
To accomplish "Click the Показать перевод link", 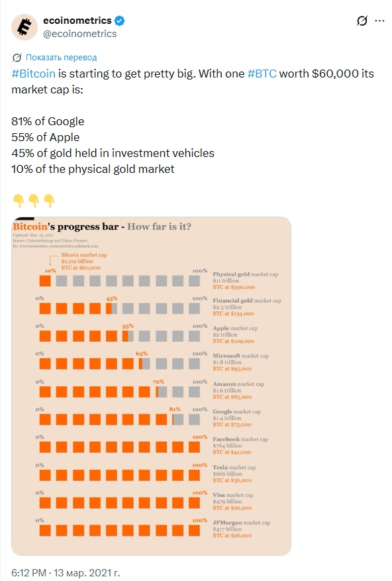I will [61, 58].
